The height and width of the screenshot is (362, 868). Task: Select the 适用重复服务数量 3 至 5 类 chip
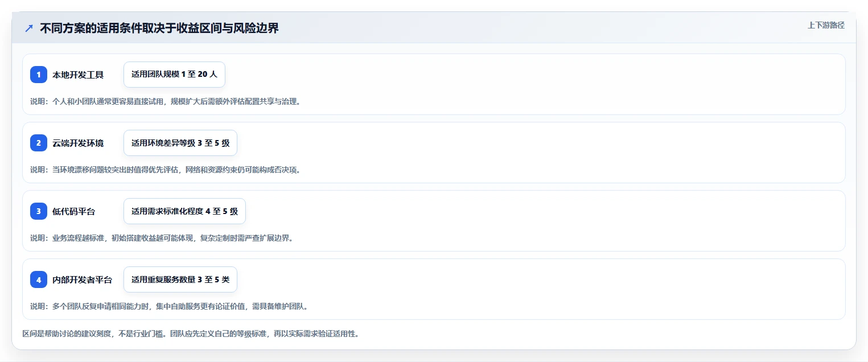[180, 279]
